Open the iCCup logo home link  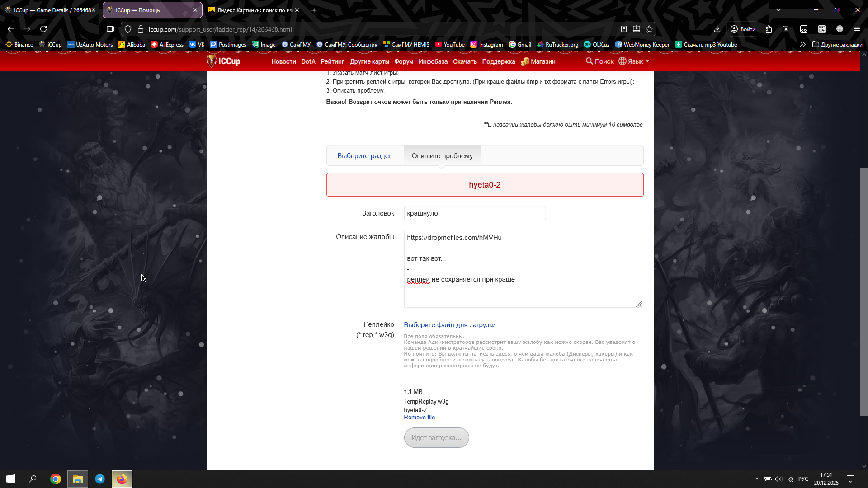pyautogui.click(x=223, y=61)
